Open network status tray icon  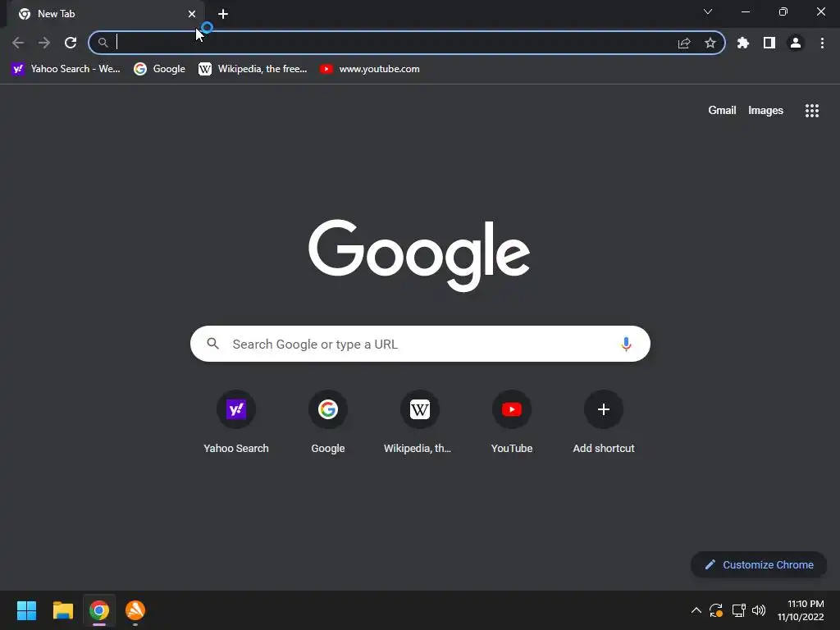point(739,610)
